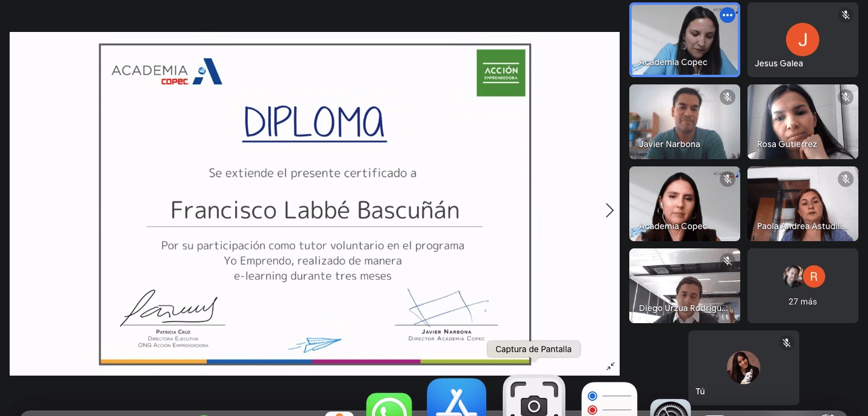868x416 pixels.
Task: Click the muted mic icon on Jesus Galea's tile
Action: (846, 15)
